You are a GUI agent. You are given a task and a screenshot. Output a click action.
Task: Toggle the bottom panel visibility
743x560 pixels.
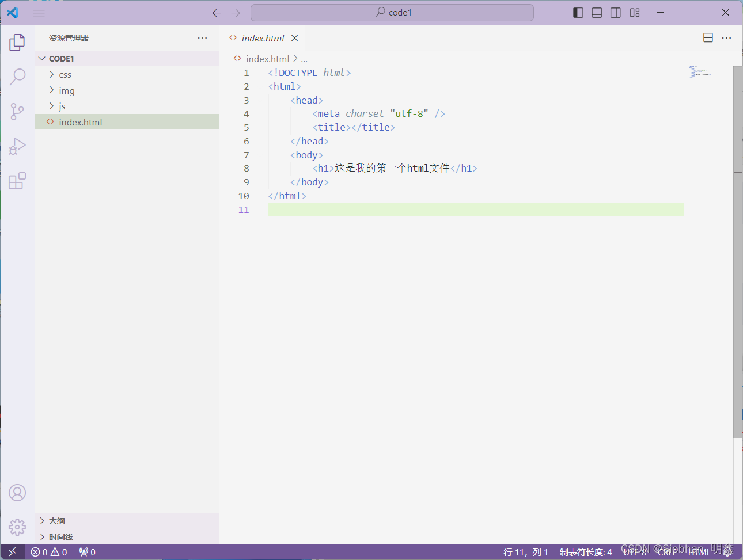597,13
